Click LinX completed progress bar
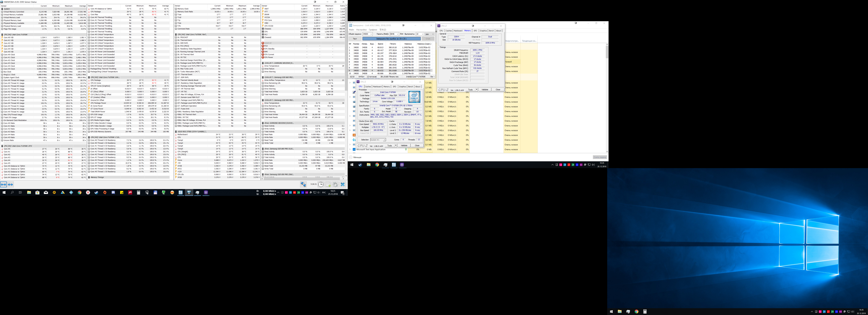Viewport: 868px width, 315px height. [x=391, y=39]
